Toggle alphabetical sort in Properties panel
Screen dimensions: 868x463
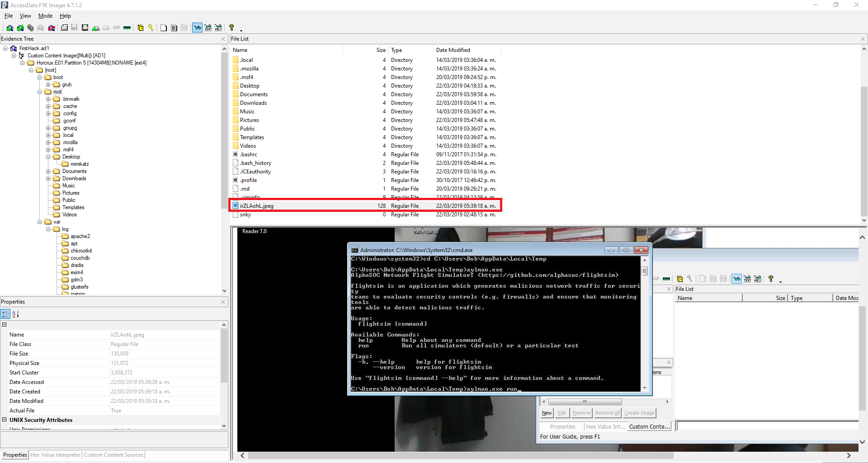click(x=16, y=314)
